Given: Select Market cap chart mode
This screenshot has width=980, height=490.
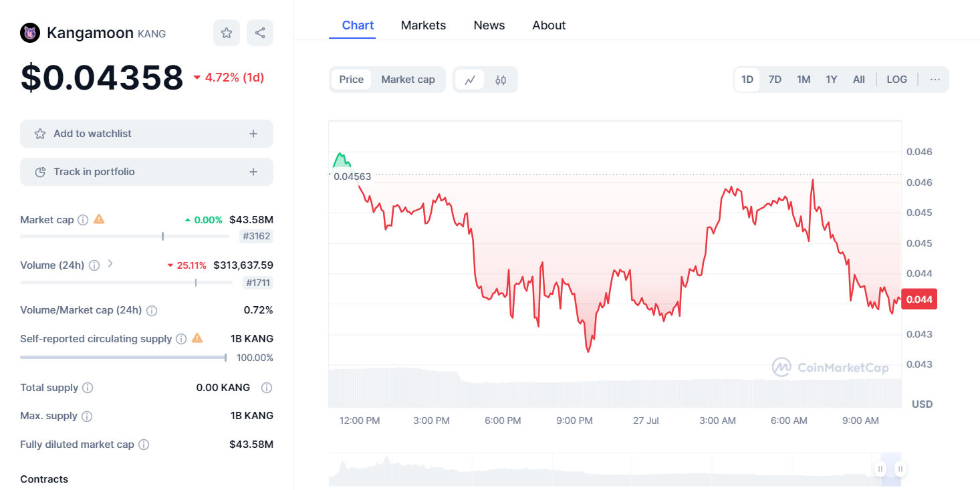Looking at the screenshot, I should 408,80.
